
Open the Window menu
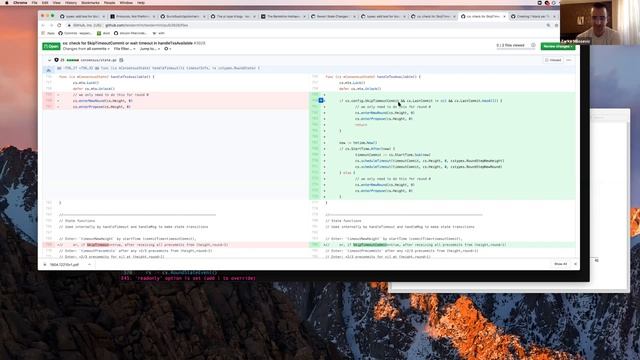(126, 3)
